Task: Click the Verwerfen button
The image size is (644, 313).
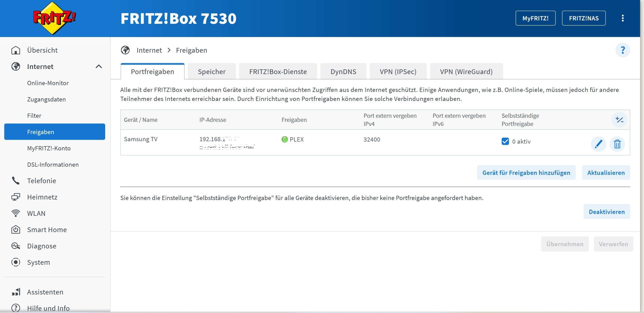Action: pyautogui.click(x=613, y=244)
